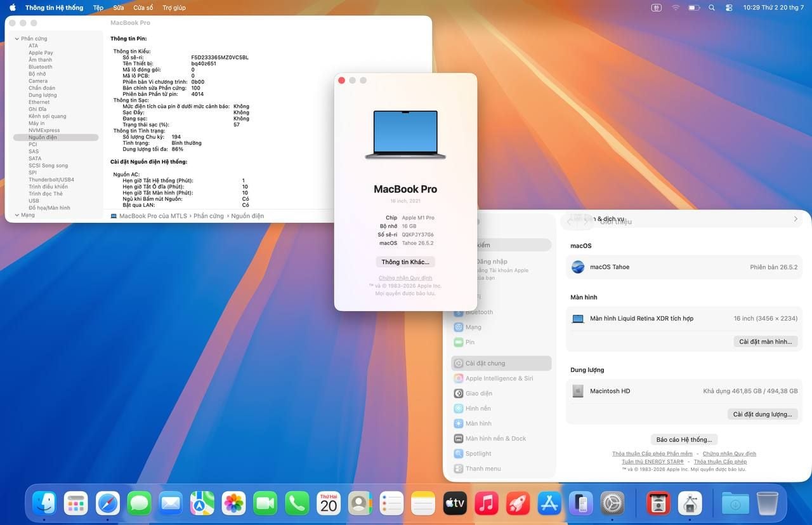Open Cài đặt chung in the Settings sidebar

(501, 363)
